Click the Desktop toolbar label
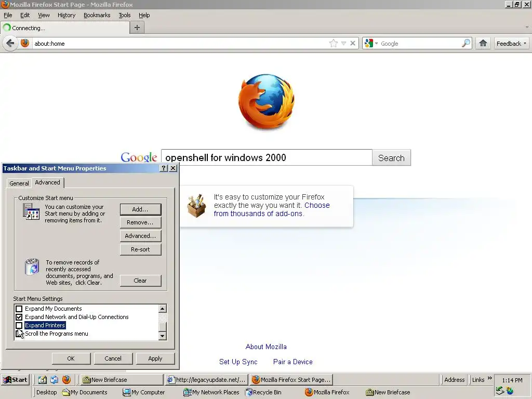Viewport: 532px width, 399px height. (x=46, y=392)
